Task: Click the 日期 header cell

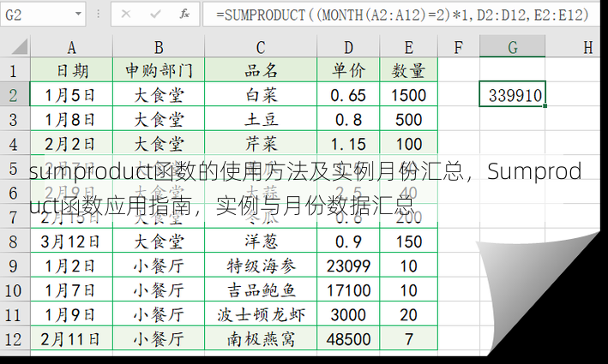Action: point(71,70)
